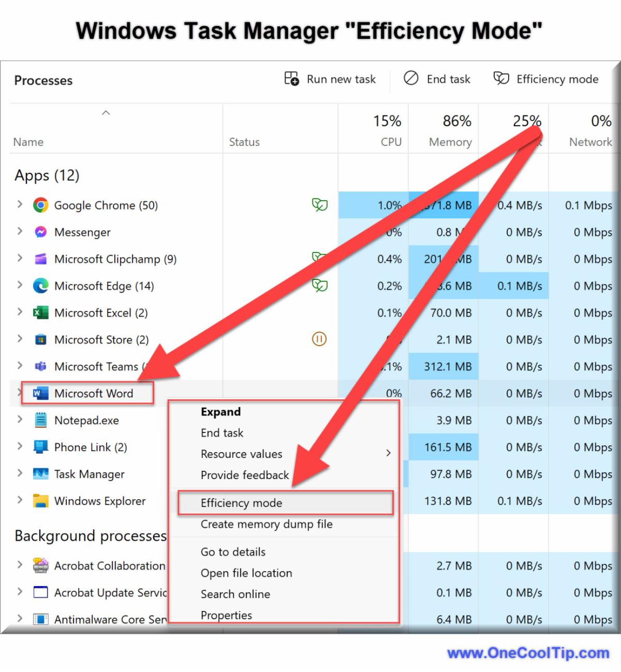Click the Phone Link icon
Viewport: 621px width, 672px height.
pyautogui.click(x=40, y=447)
